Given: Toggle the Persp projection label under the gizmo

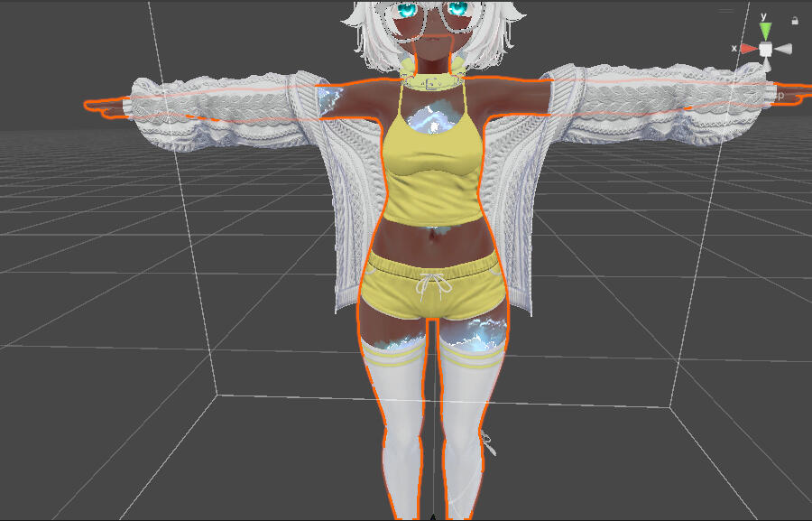Looking at the screenshot, I should 777,94.
